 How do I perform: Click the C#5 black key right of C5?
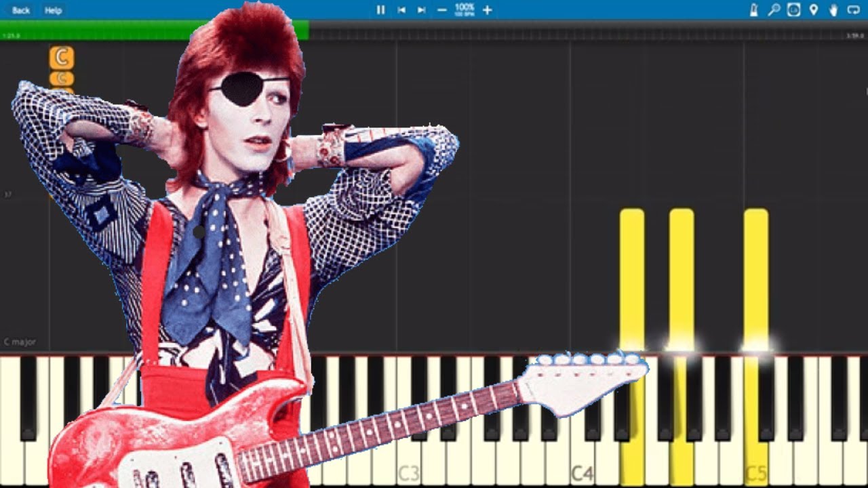tap(767, 399)
